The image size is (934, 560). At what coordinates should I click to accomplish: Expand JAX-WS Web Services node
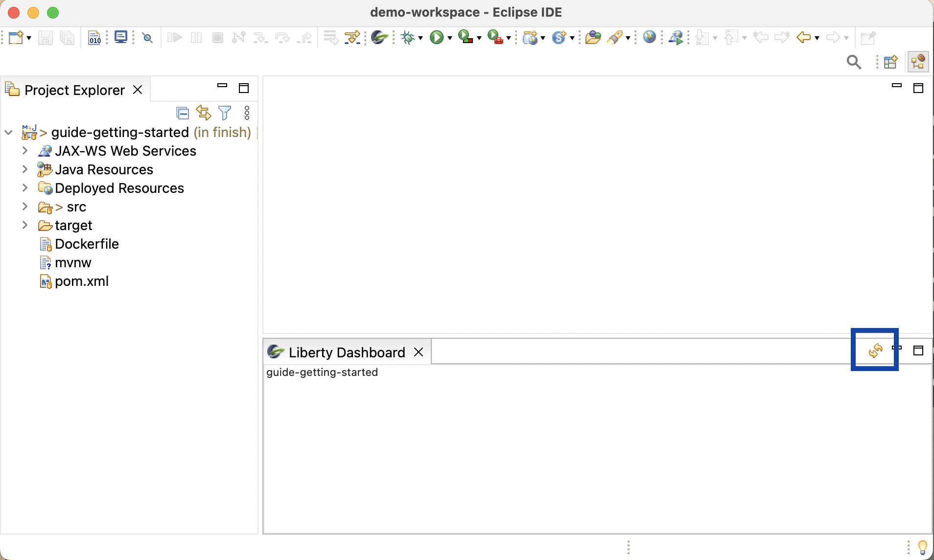pyautogui.click(x=25, y=151)
